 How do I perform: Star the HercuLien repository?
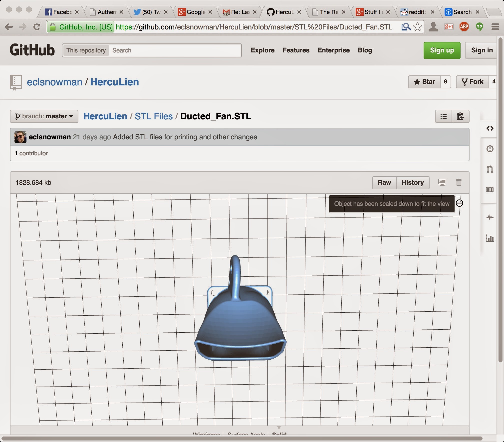(x=424, y=82)
